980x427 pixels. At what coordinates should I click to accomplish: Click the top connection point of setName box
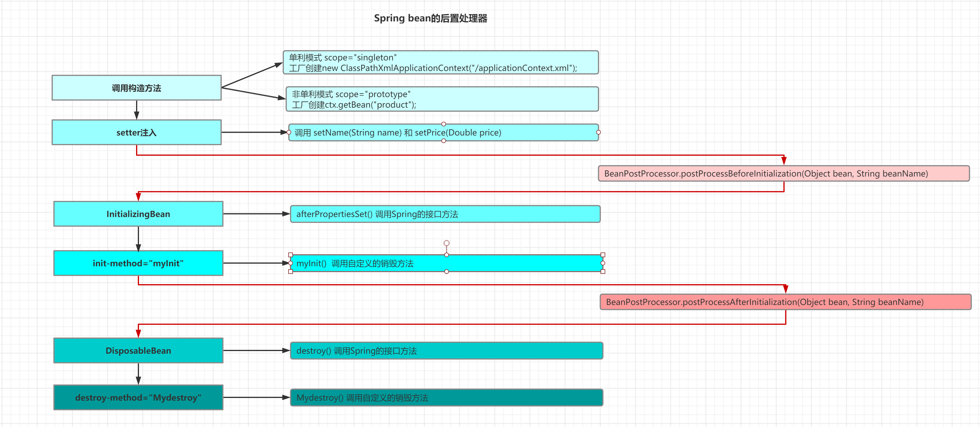(444, 124)
